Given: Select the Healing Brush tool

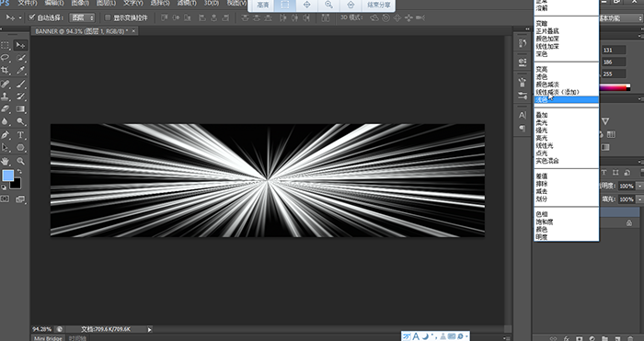Looking at the screenshot, I should (x=6, y=85).
